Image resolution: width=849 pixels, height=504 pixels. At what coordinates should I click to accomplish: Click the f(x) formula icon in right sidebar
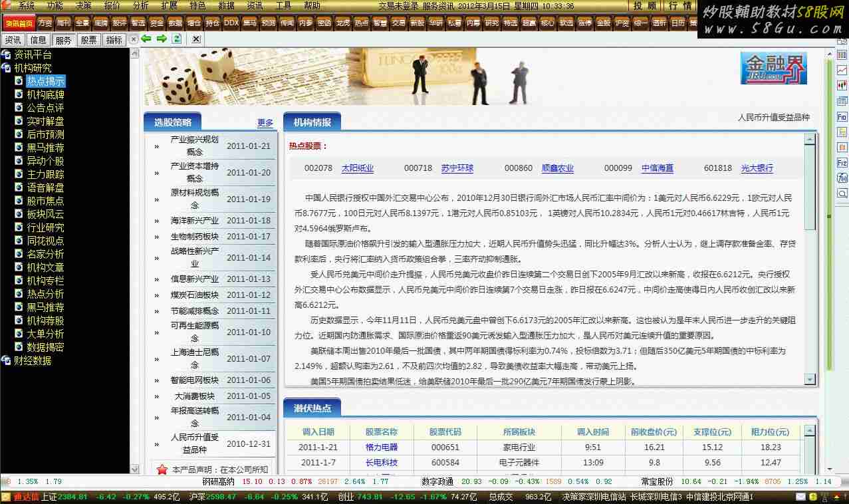(x=842, y=178)
